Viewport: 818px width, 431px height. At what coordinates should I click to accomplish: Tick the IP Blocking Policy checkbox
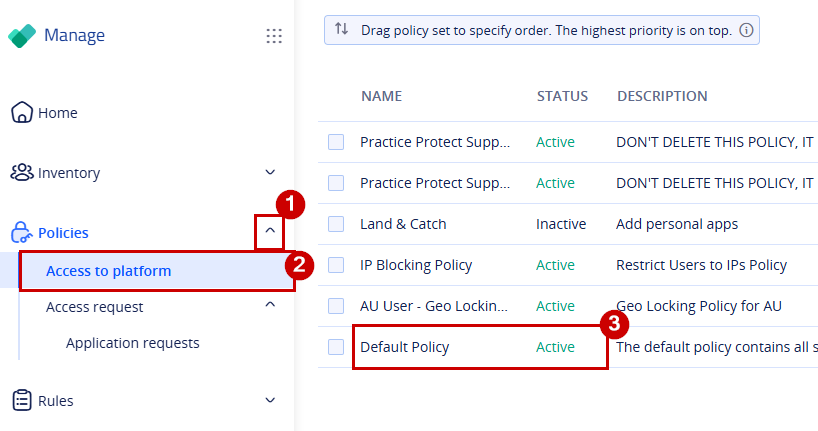click(336, 265)
